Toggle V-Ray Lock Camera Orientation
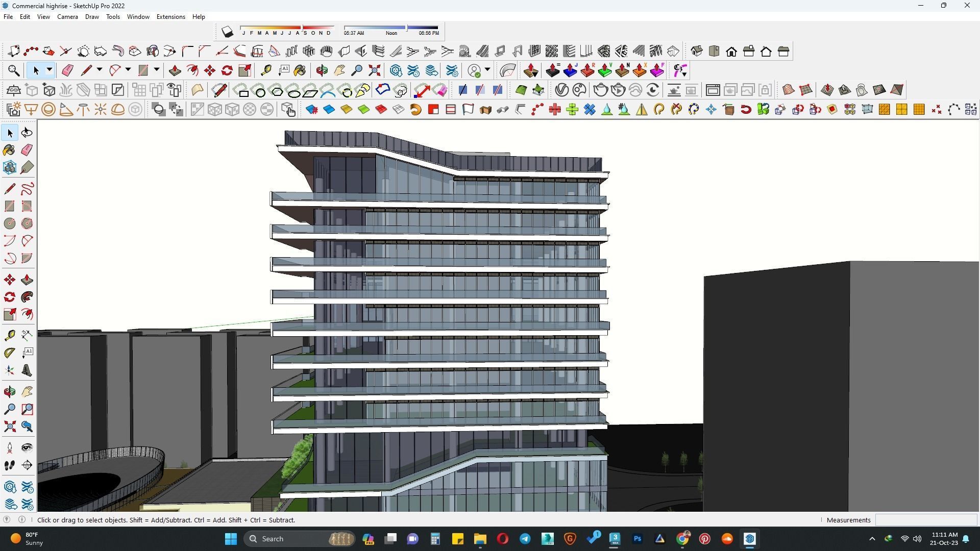The width and height of the screenshot is (980, 551). tap(765, 90)
